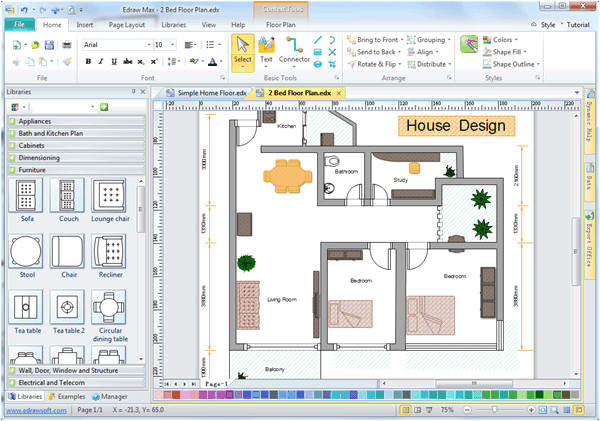600x421 pixels.
Task: Click Bring to Front button
Action: pyautogui.click(x=380, y=39)
